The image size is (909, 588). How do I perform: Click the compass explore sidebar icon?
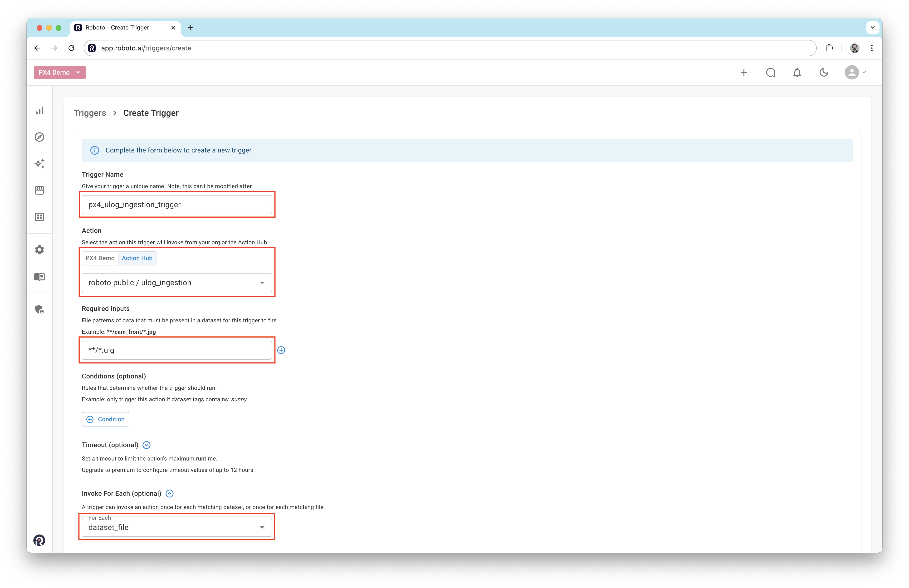coord(40,137)
